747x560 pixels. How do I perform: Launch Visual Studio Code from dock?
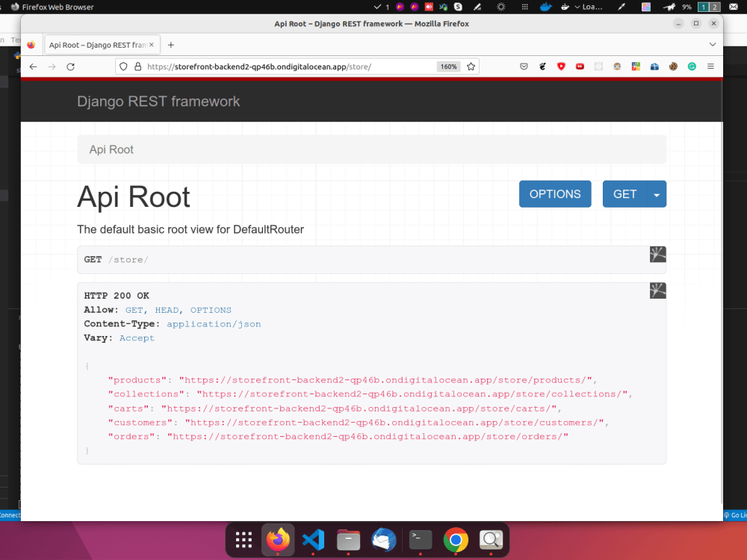tap(314, 540)
